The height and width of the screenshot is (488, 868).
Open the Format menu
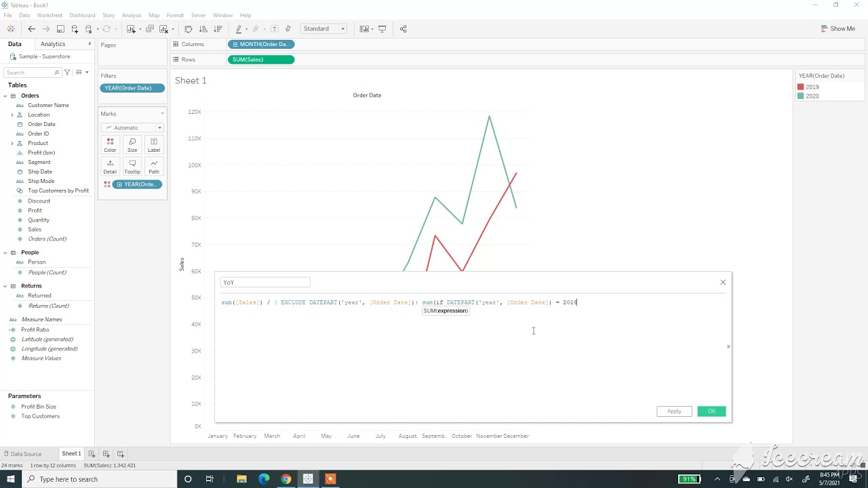pos(175,15)
